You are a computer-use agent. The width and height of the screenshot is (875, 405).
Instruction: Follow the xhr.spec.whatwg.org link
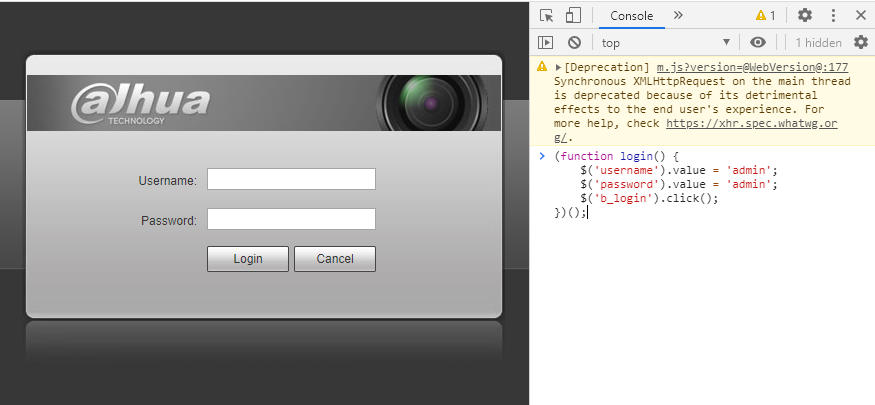coord(752,123)
